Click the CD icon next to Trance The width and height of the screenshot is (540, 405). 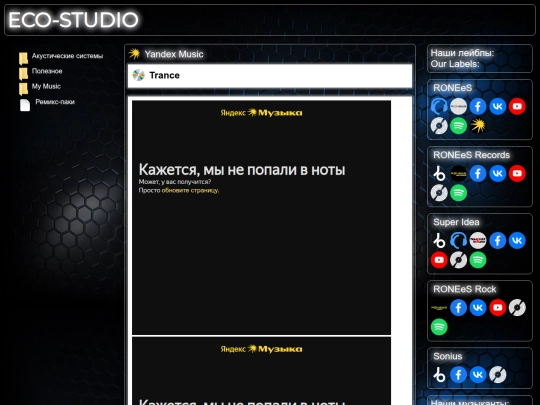[138, 75]
